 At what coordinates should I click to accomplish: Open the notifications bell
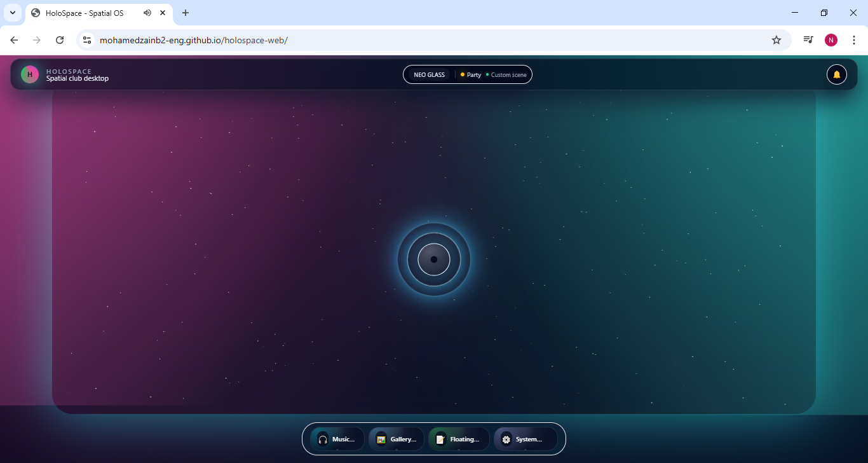(836, 74)
